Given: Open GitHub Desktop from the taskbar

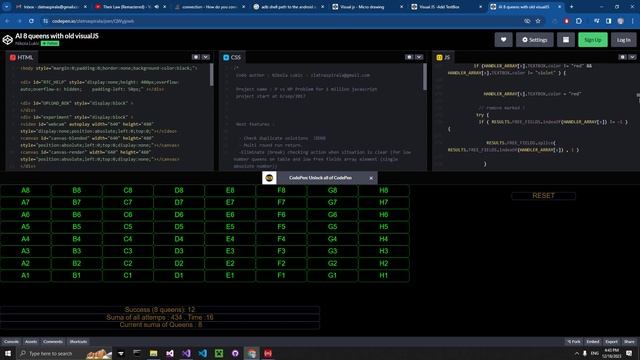Looking at the screenshot, I should [235, 353].
